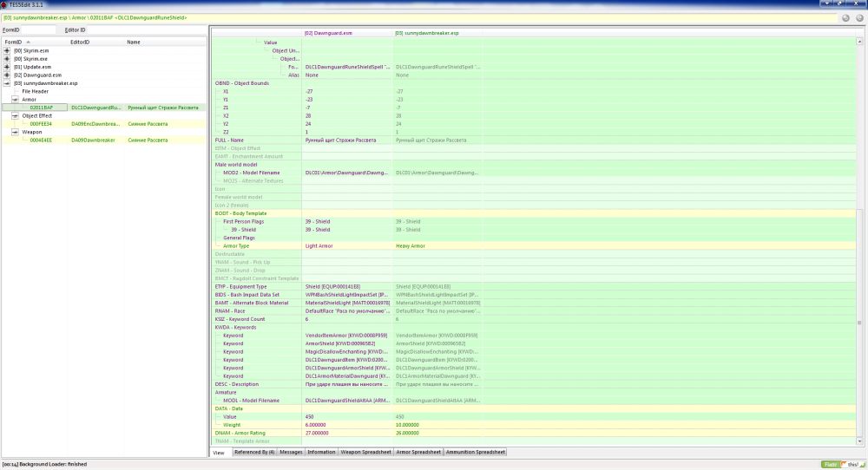The image size is (868, 470).
Task: Click the record path bar at the top
Action: 419,18
